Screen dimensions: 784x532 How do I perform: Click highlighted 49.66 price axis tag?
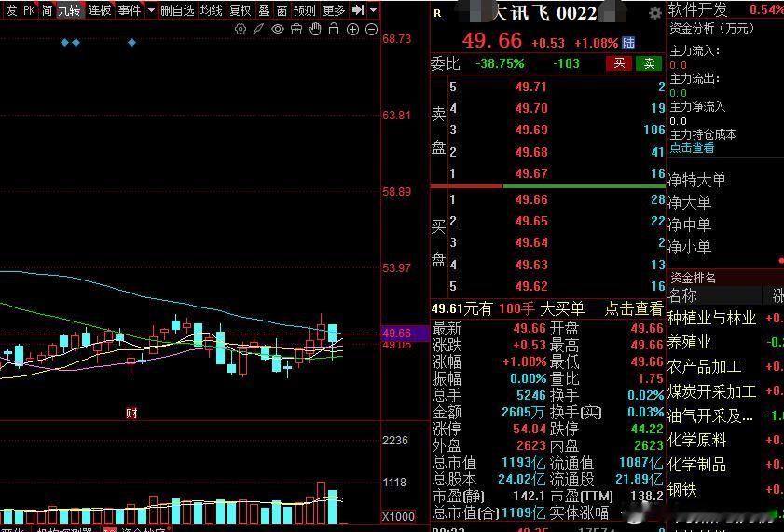[405, 334]
